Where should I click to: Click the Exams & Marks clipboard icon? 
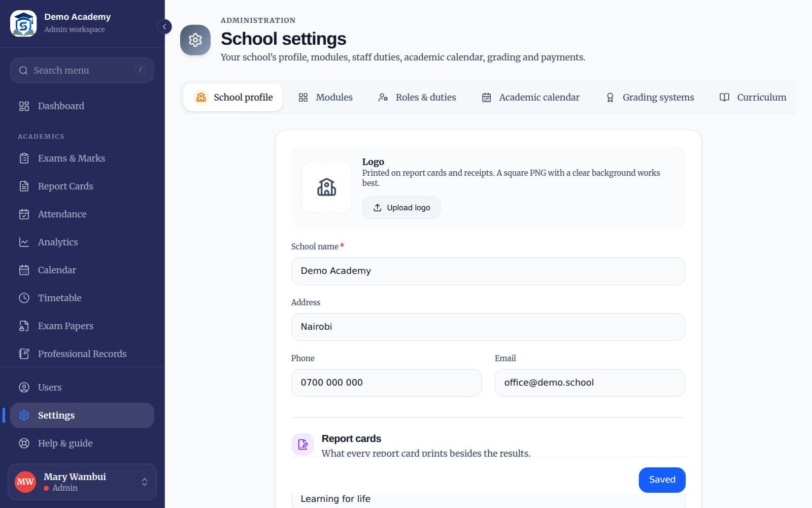(x=24, y=158)
